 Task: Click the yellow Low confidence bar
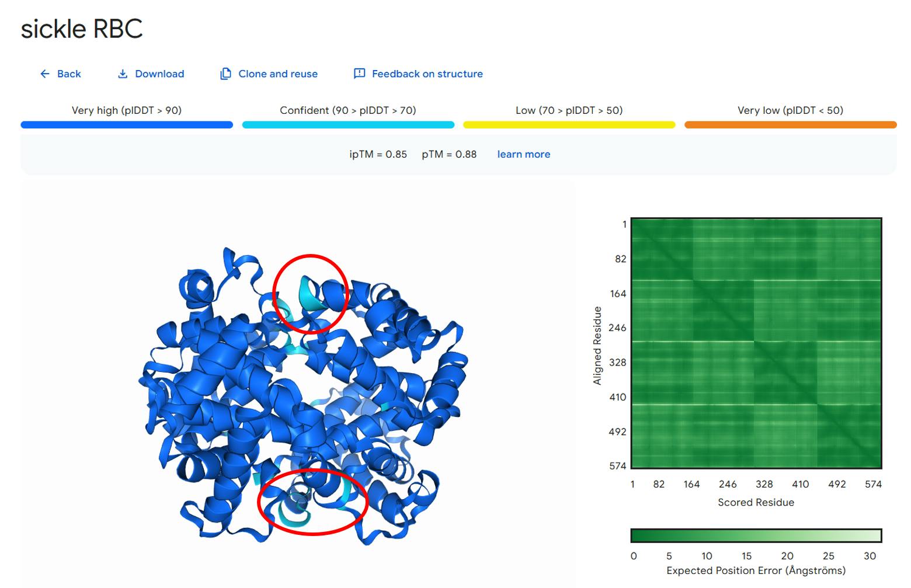point(569,124)
